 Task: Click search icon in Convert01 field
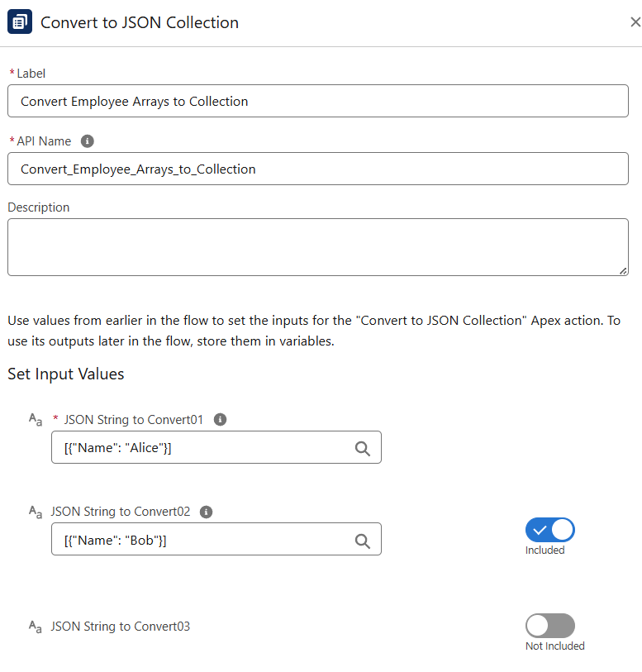point(363,448)
